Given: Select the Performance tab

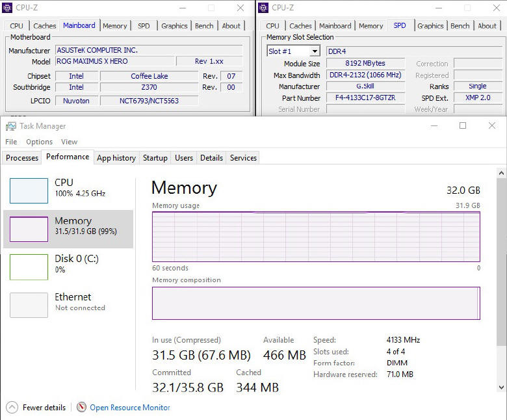Looking at the screenshot, I should pyautogui.click(x=68, y=157).
